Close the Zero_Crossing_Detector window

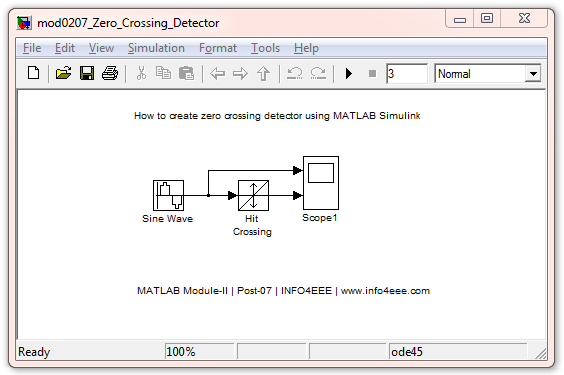point(524,18)
